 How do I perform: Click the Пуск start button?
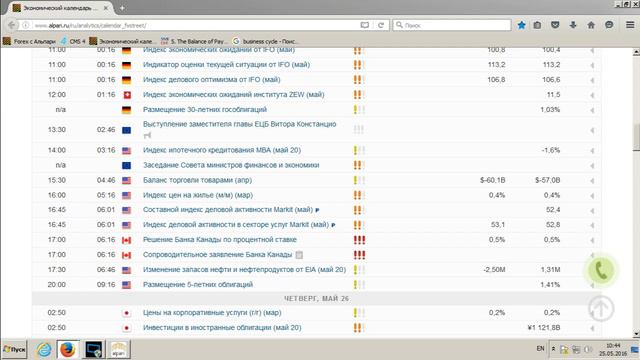tap(14, 350)
